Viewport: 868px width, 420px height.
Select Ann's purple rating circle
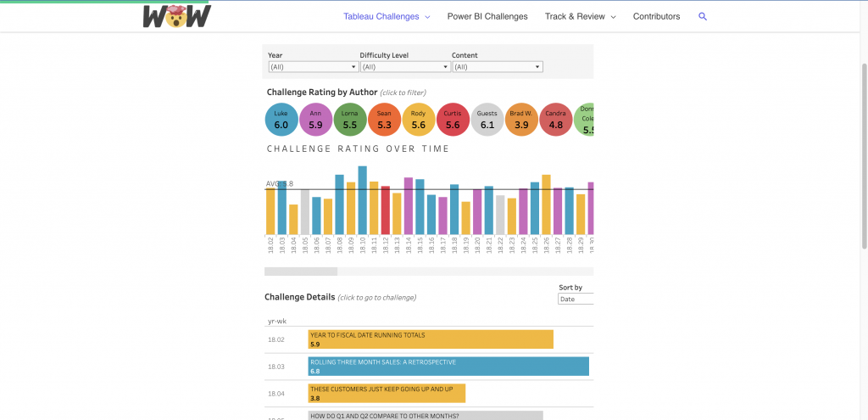(x=315, y=120)
